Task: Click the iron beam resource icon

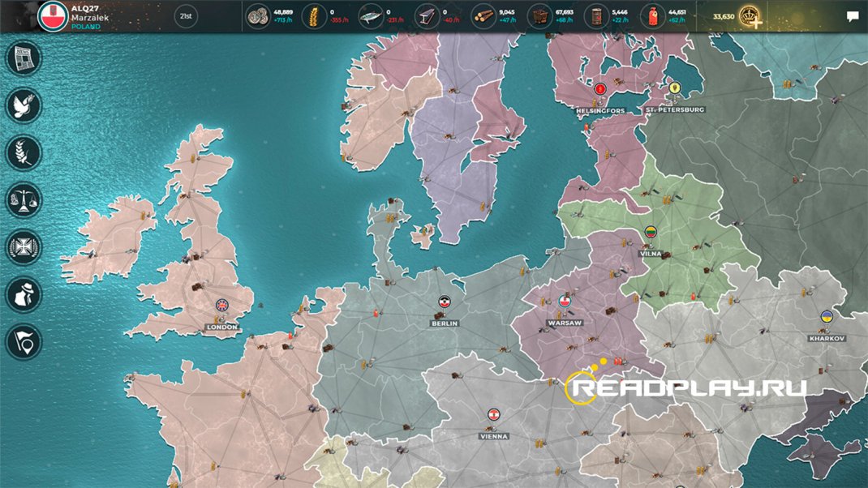Action: point(428,16)
